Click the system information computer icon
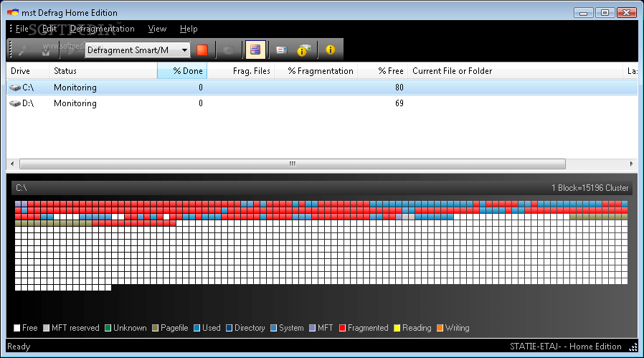Viewport: 644px width, 358px height. point(304,50)
